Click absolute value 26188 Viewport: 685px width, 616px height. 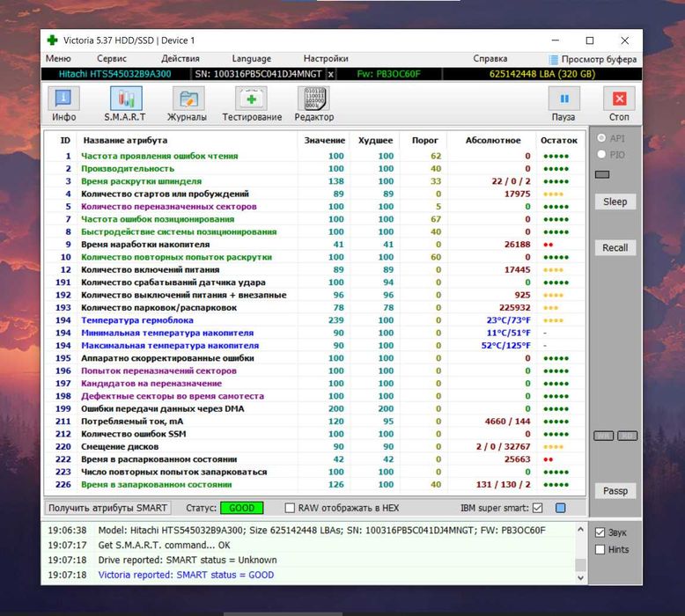point(517,245)
